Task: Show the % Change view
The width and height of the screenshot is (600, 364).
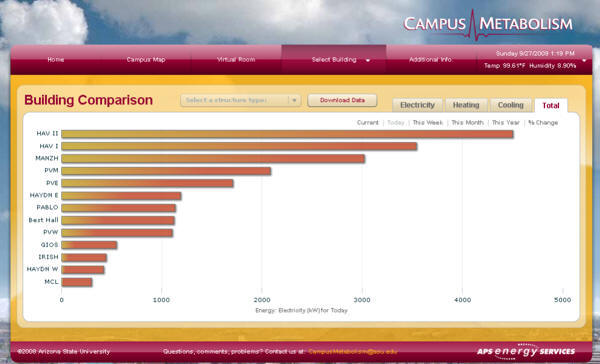Action: (543, 122)
